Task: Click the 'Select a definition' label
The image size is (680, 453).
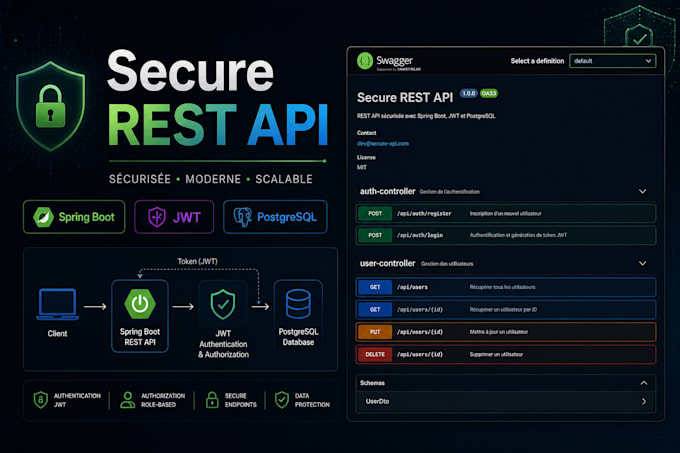Action: [537, 61]
